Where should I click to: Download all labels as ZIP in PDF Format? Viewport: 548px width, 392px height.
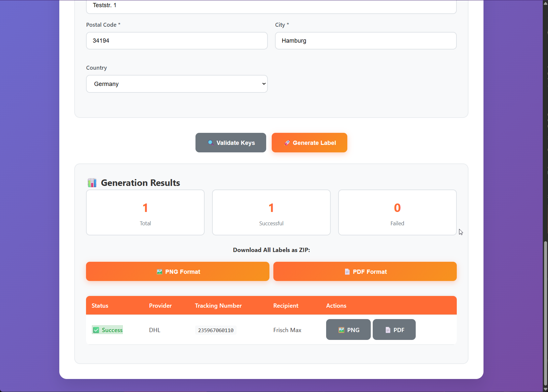click(x=365, y=271)
